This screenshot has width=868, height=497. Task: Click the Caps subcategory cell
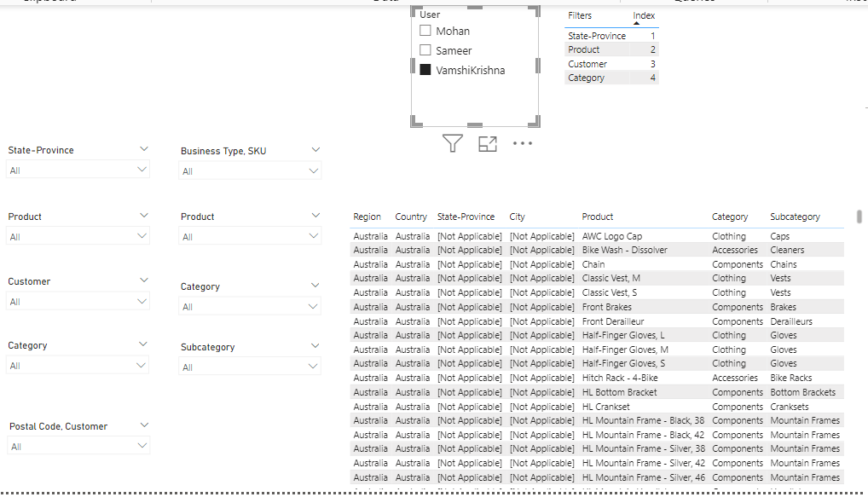pyautogui.click(x=779, y=236)
